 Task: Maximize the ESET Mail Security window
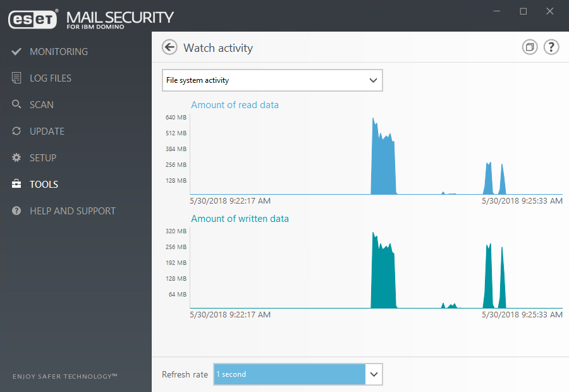523,11
